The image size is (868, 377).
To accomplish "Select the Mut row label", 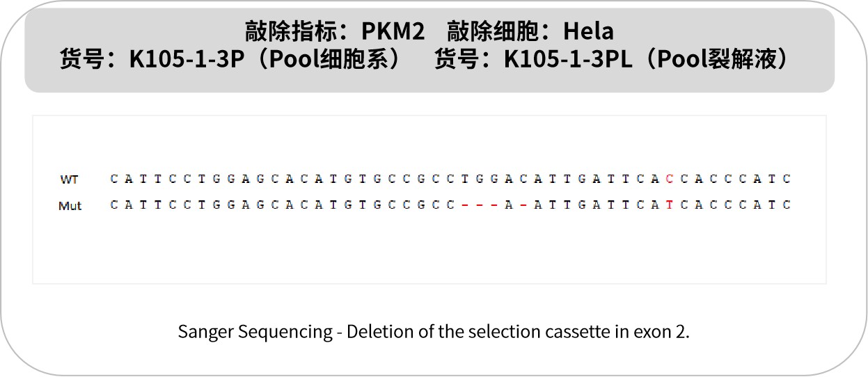I will [70, 206].
